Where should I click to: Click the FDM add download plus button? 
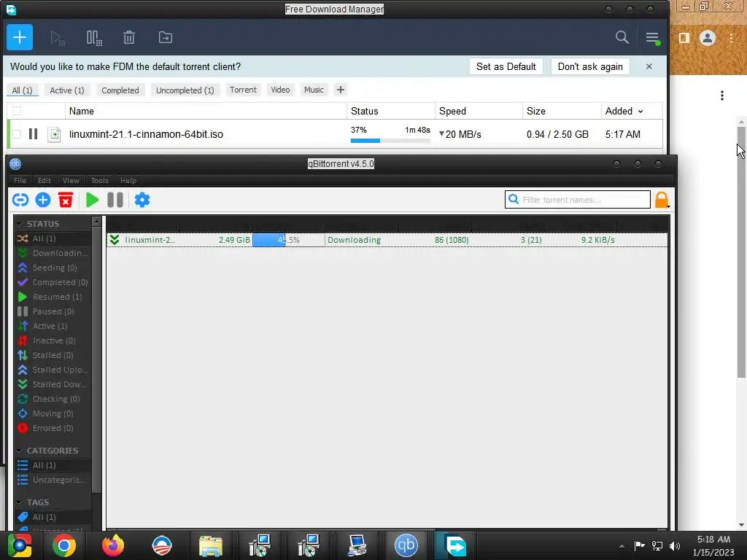20,37
